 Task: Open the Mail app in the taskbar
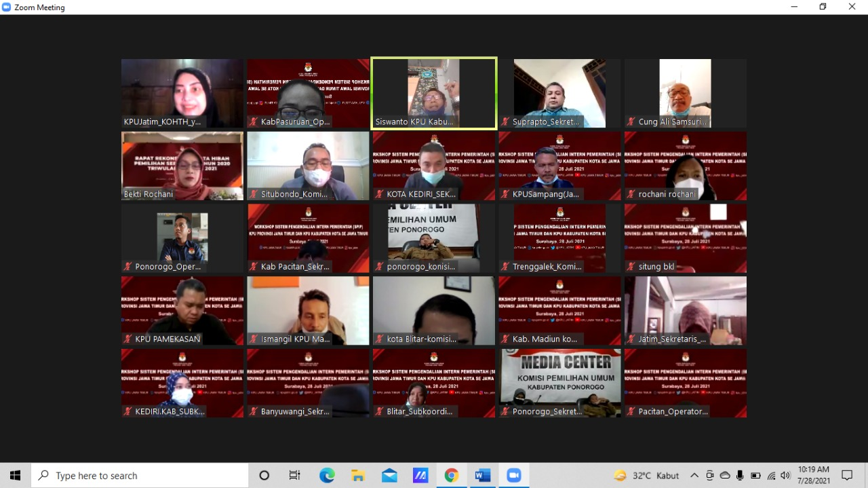coord(389,476)
